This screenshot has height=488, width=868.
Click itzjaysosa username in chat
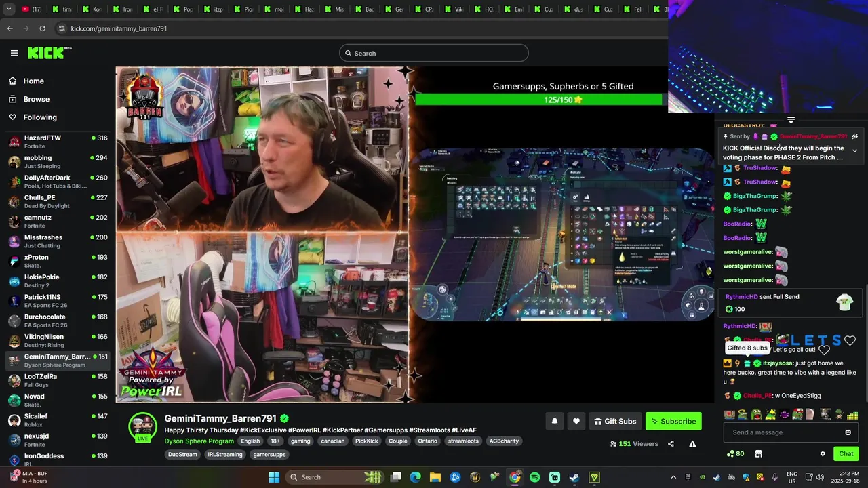point(778,363)
